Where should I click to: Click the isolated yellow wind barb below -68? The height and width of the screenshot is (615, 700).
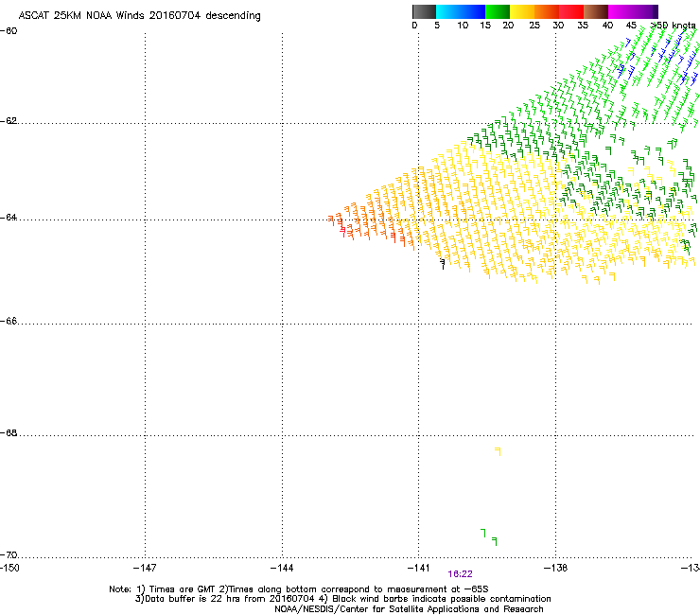pyautogui.click(x=498, y=451)
